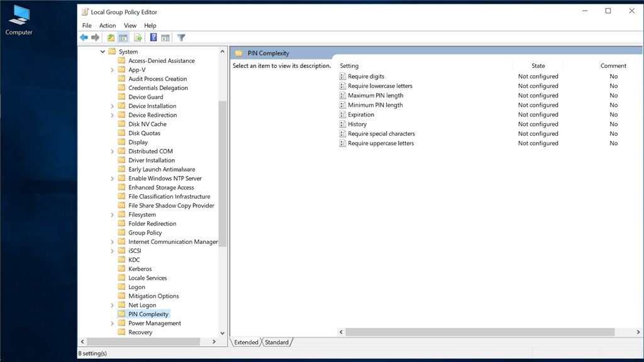
Task: Select the Expiration setting
Action: pyautogui.click(x=361, y=114)
